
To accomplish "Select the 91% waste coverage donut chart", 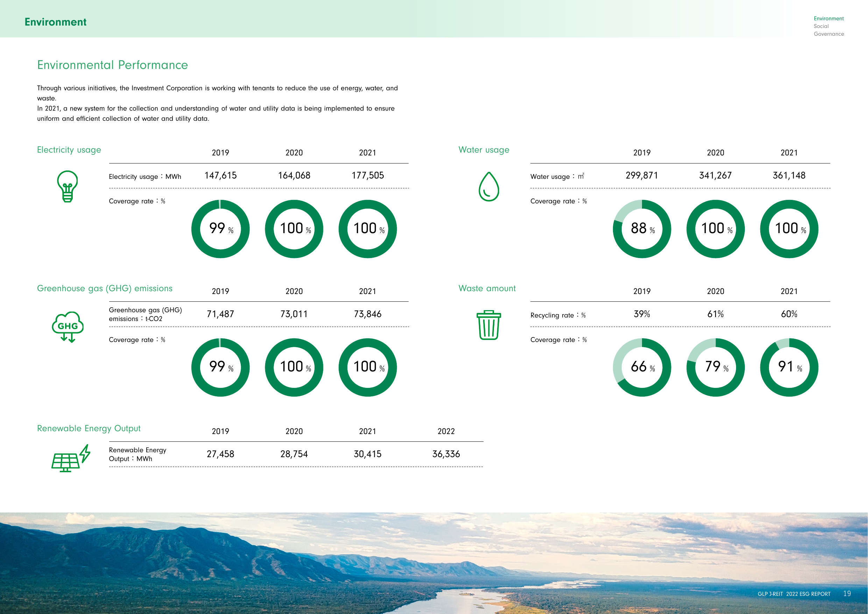I will click(x=789, y=367).
